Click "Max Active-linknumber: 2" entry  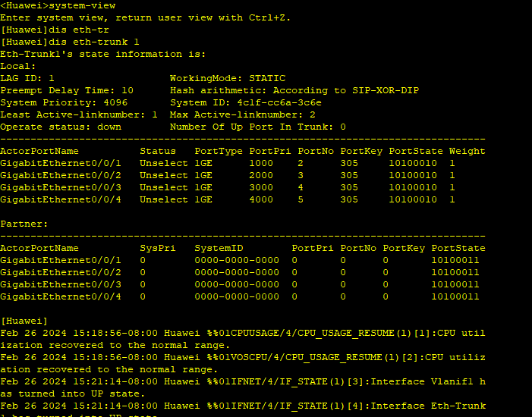tap(243, 115)
